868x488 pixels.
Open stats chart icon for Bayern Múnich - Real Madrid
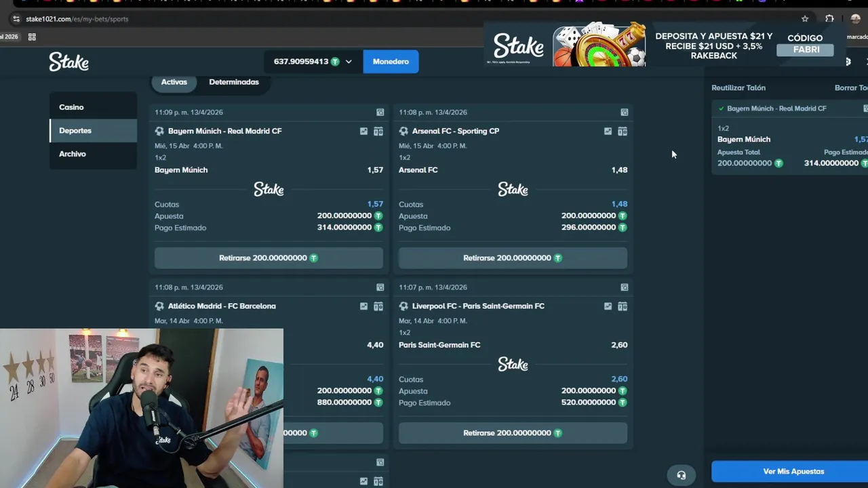(x=363, y=131)
